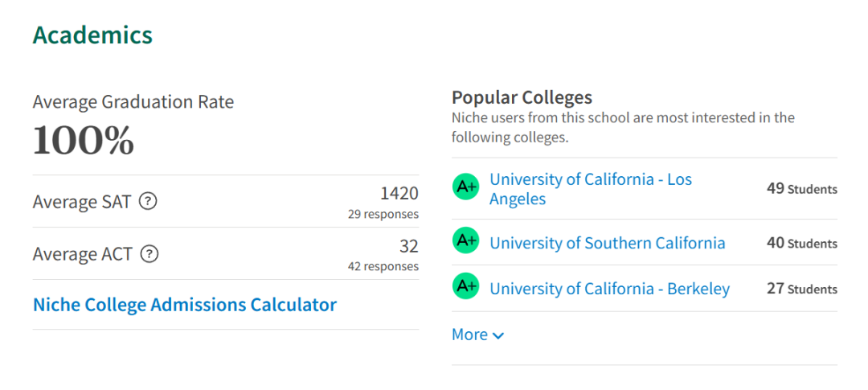The image size is (868, 390).
Task: Click the 32 average ACT score
Action: pyautogui.click(x=408, y=245)
